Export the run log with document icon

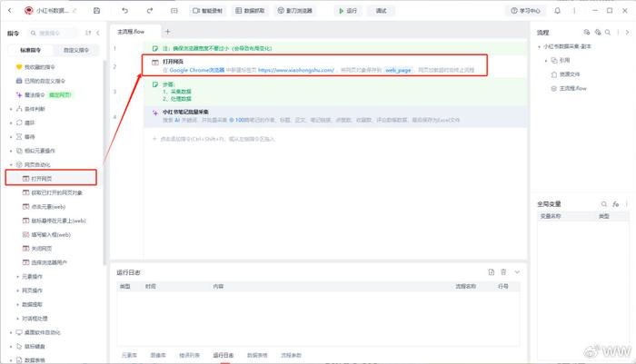point(492,272)
